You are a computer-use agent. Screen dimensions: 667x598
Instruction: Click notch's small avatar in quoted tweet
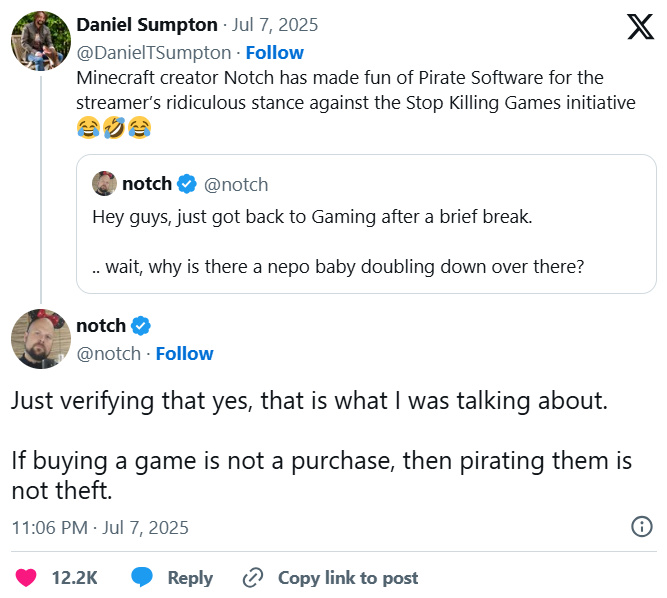(x=104, y=184)
